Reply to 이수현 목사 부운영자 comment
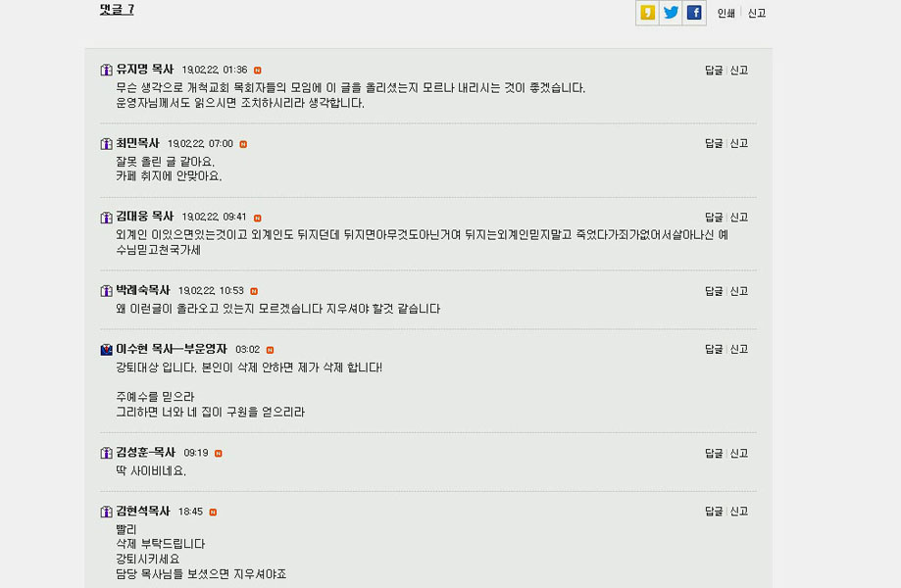The height and width of the screenshot is (588, 901). pyautogui.click(x=714, y=349)
